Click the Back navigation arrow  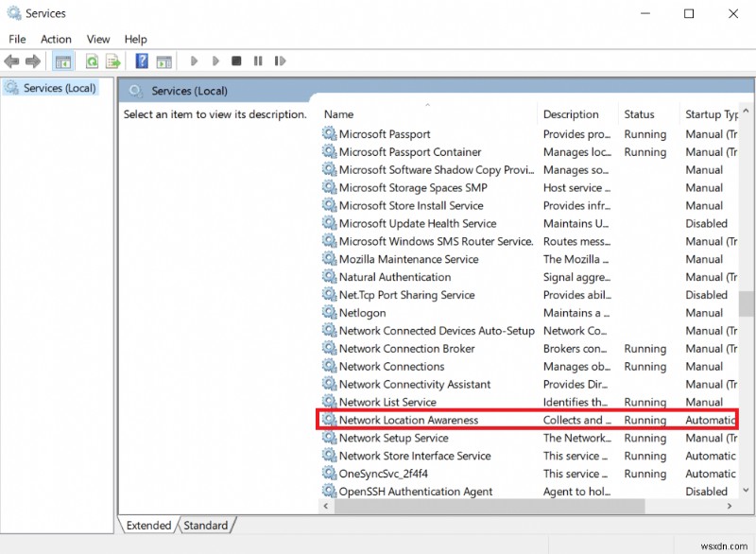click(11, 61)
